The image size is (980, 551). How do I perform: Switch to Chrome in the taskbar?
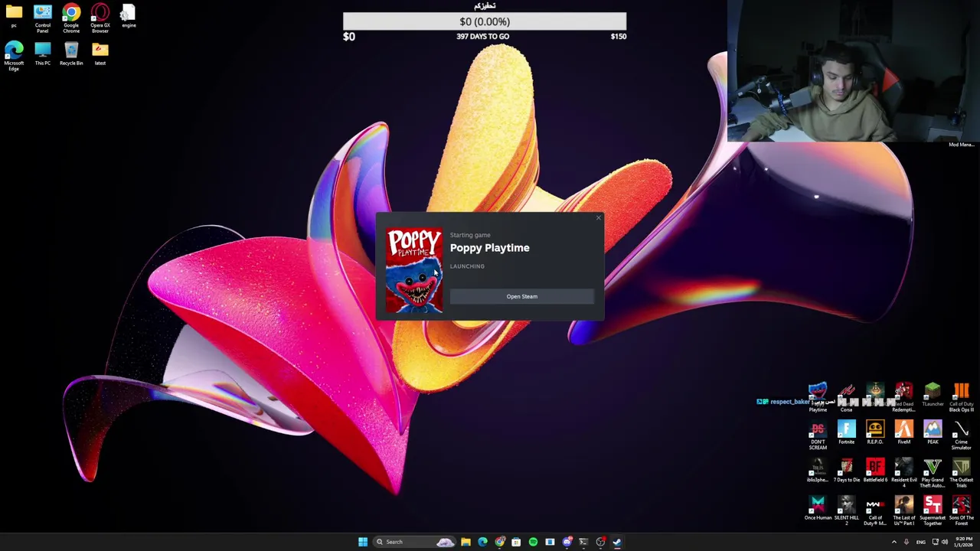499,542
